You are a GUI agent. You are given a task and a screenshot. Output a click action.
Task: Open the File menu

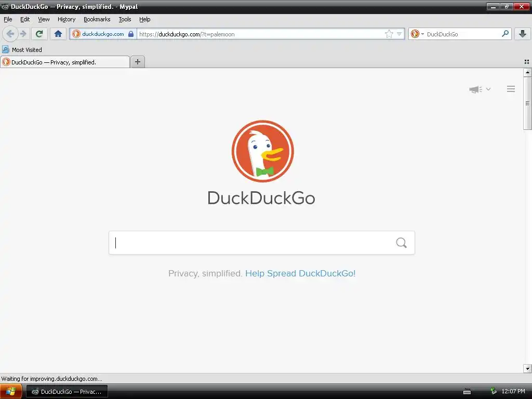pyautogui.click(x=8, y=19)
